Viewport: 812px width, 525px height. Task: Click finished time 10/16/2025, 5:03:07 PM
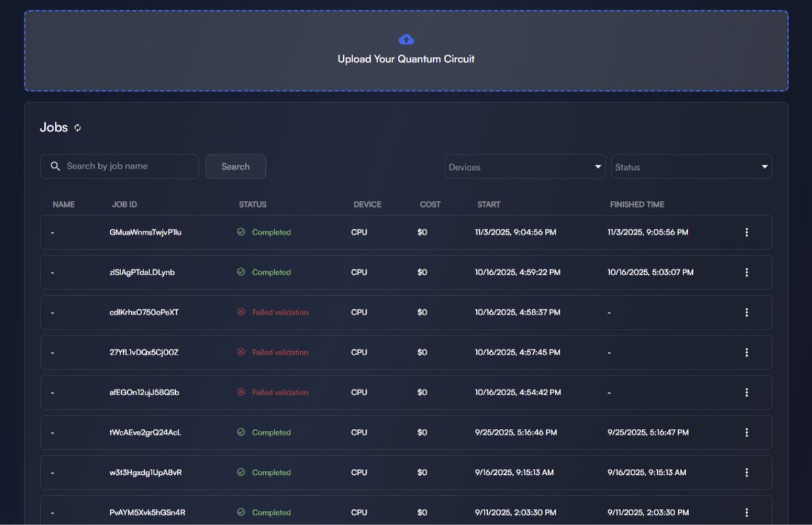(650, 272)
